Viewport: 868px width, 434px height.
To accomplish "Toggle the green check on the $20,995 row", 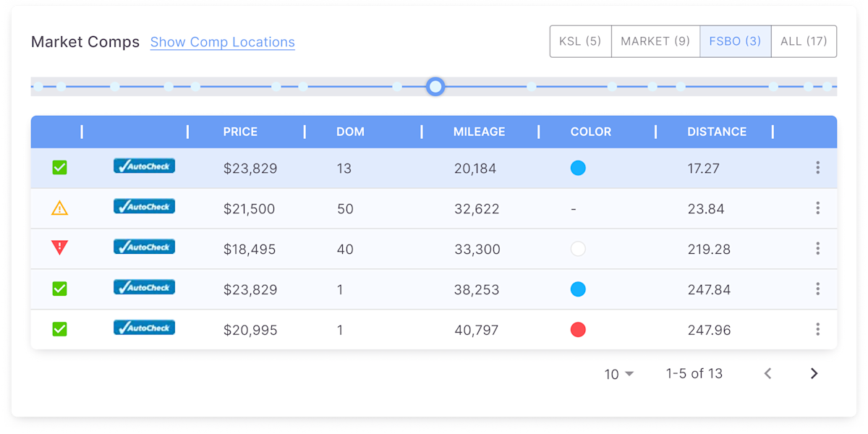I will tap(60, 328).
